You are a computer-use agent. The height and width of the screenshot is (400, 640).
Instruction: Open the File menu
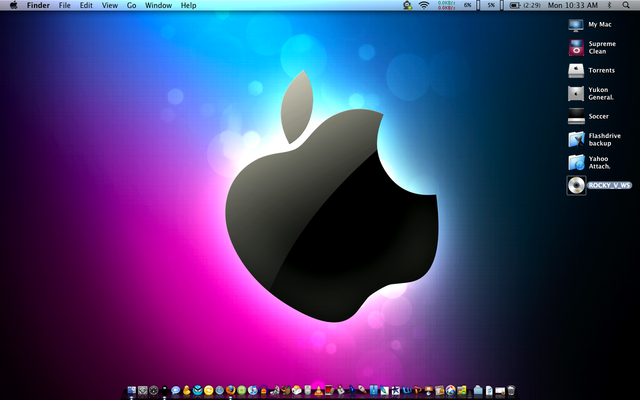coord(64,5)
